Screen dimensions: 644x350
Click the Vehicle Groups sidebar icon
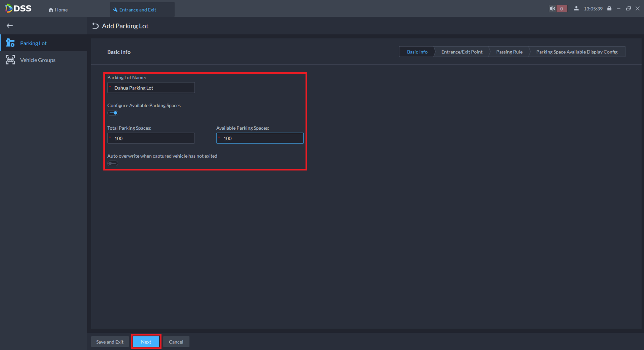10,60
